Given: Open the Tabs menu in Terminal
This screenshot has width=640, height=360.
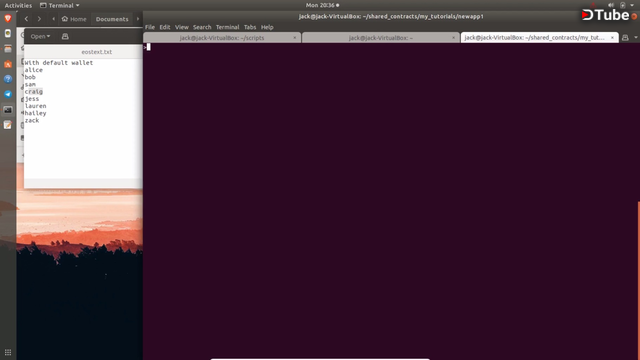Looking at the screenshot, I should point(250,27).
